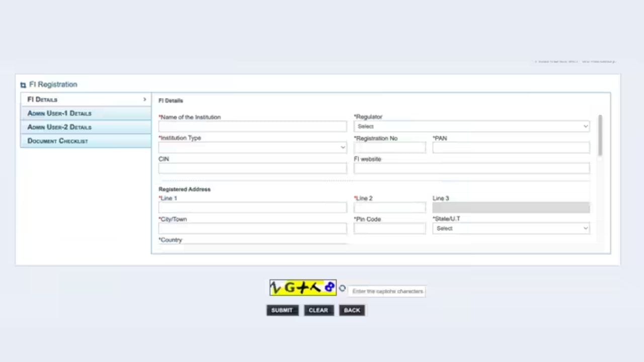Select the FI Details tab

pos(86,100)
